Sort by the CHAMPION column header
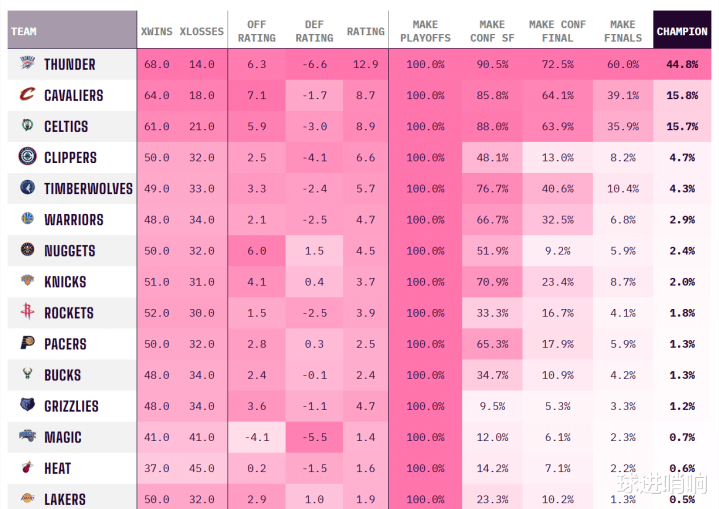 coord(682,30)
